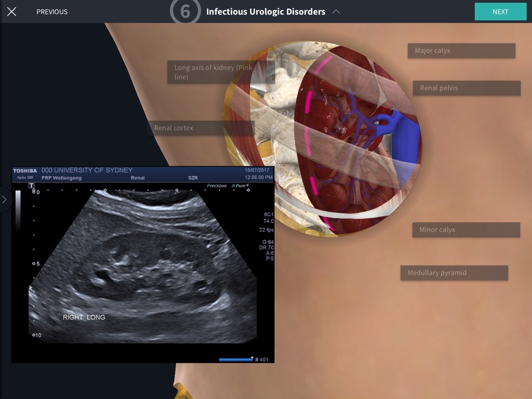Click the grayscale bar on ultrasound

[18, 210]
